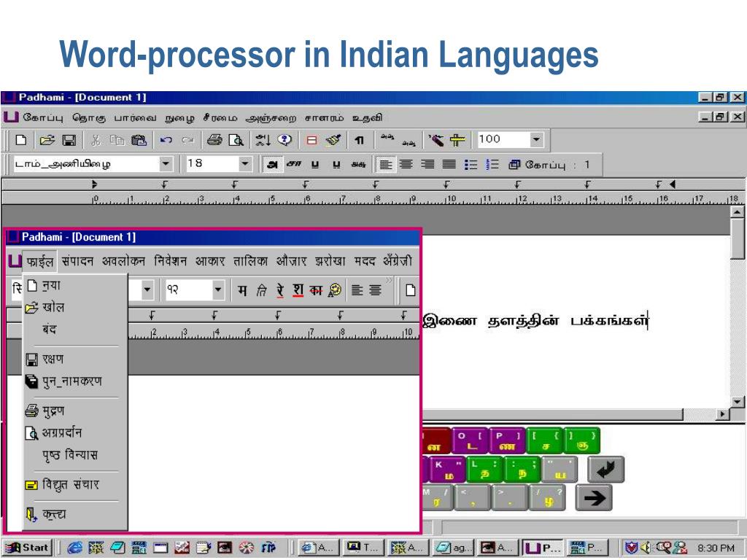Click the volume speaker tray icon

point(646,548)
